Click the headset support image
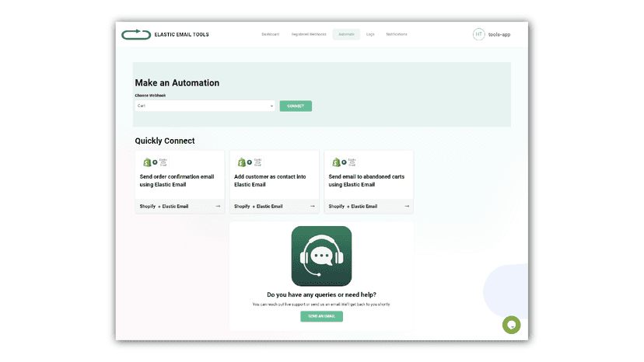Image resolution: width=644 pixels, height=362 pixels. coord(321,256)
